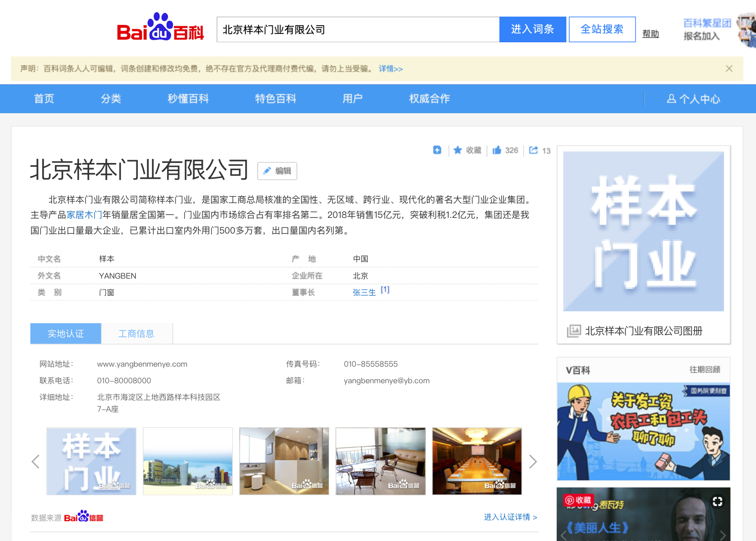The width and height of the screenshot is (756, 541).
Task: Open the 关于发工资 V百科 cartoon banner
Action: click(x=643, y=432)
